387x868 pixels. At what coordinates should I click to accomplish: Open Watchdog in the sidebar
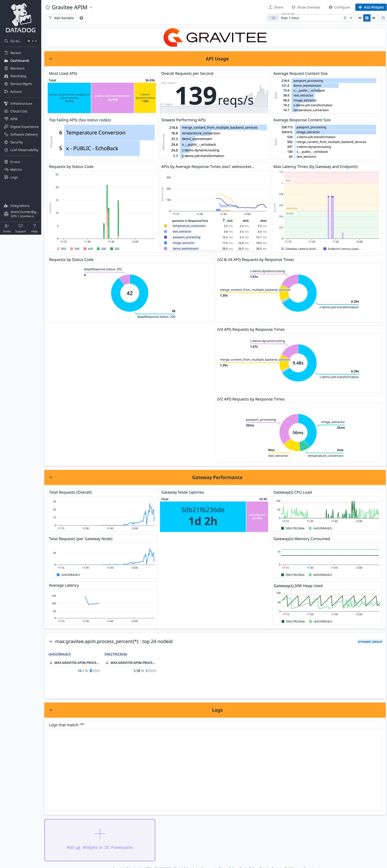tap(18, 76)
